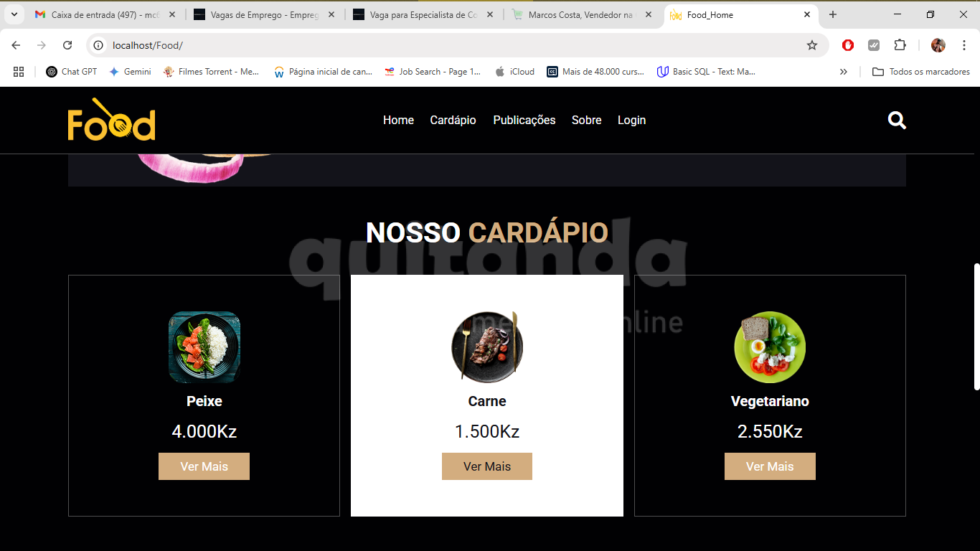Switch to the Gmail Caixa de entrada tab

click(105, 14)
